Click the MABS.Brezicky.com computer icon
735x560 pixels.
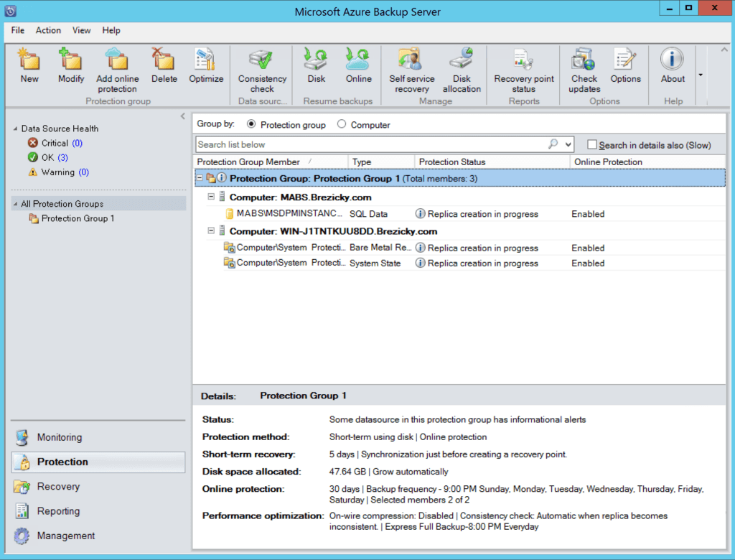click(x=223, y=197)
